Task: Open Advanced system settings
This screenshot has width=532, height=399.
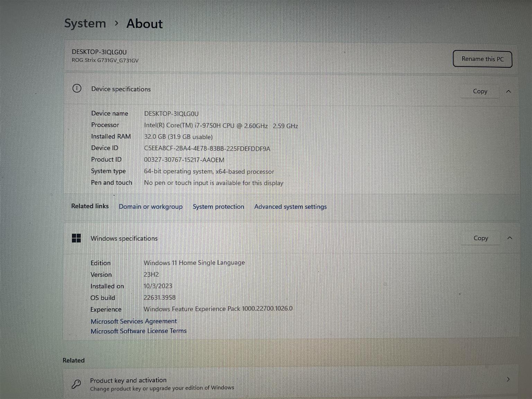Action: [x=290, y=206]
